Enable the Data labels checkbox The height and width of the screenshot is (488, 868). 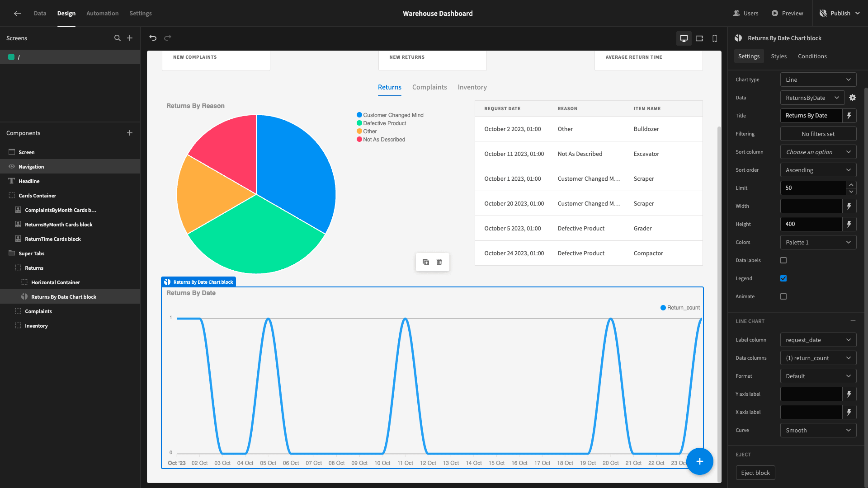[783, 260]
